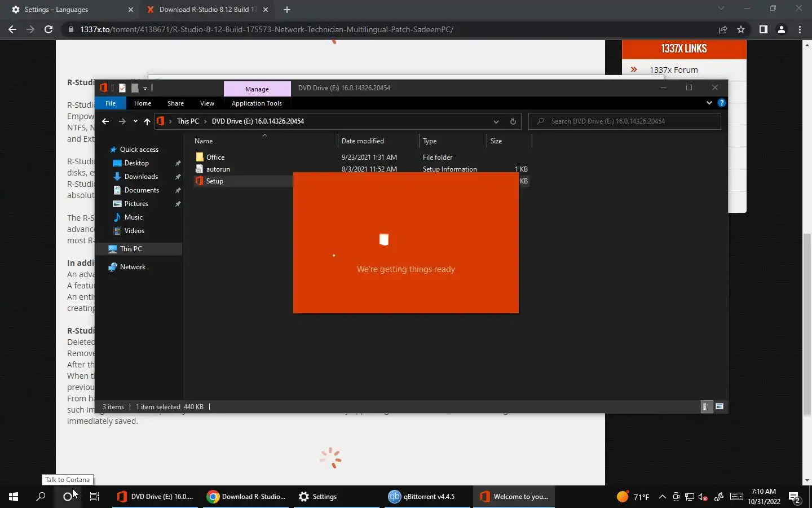Switch to qBittorrent v4.4.5 on the taskbar
Image resolution: width=812 pixels, height=508 pixels.
tap(427, 497)
